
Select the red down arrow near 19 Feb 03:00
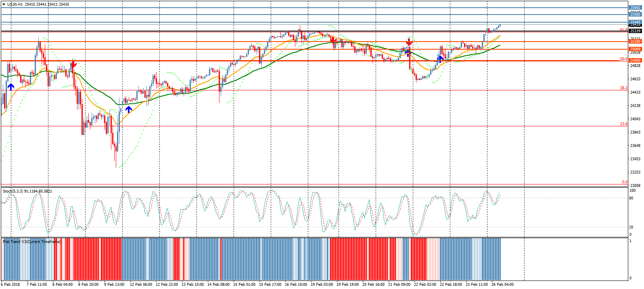(x=333, y=40)
